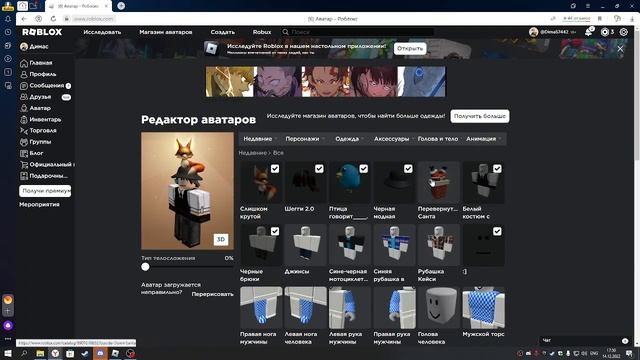The width and height of the screenshot is (640, 360).
Task: Open the Robux balance icon
Action: (x=605, y=32)
